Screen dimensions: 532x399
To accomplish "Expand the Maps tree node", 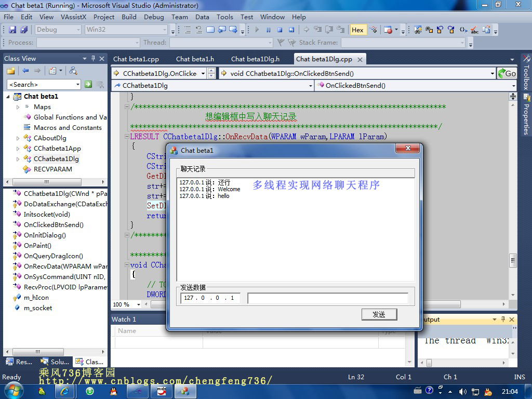I will coord(18,107).
